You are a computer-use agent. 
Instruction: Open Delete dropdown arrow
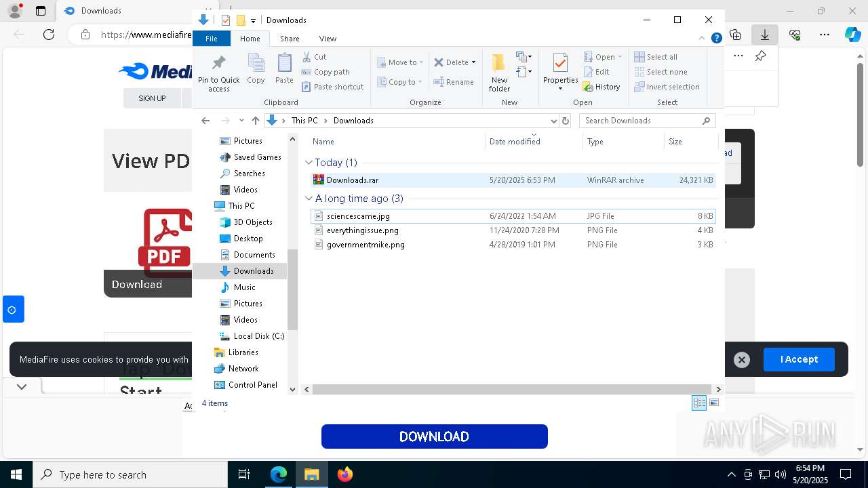473,62
